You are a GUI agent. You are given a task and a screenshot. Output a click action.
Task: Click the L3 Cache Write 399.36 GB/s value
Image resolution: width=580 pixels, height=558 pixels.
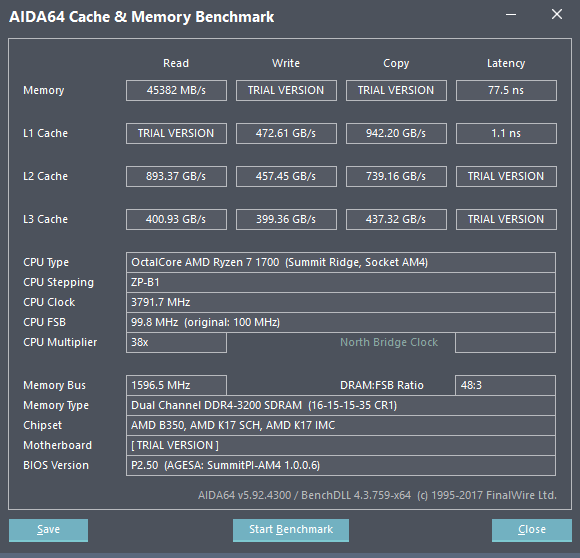tap(286, 219)
